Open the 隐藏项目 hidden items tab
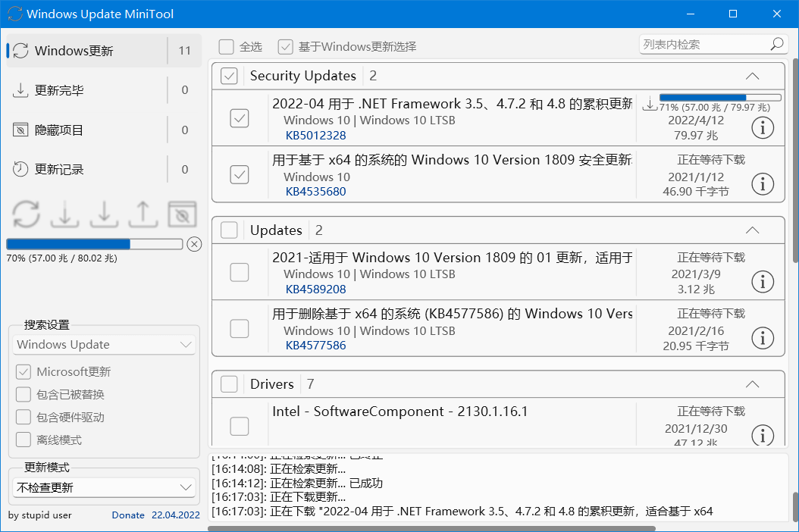Image resolution: width=799 pixels, height=532 pixels. 104,130
